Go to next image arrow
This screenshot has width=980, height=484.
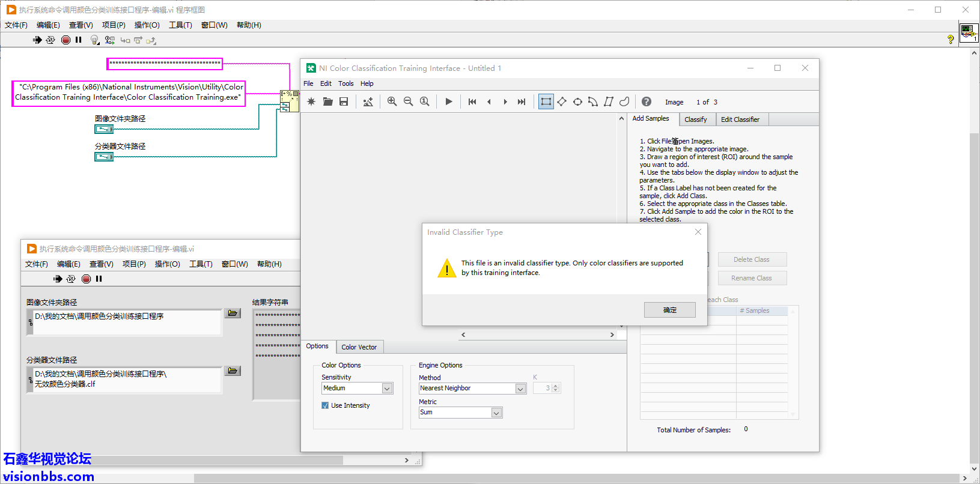click(x=505, y=101)
